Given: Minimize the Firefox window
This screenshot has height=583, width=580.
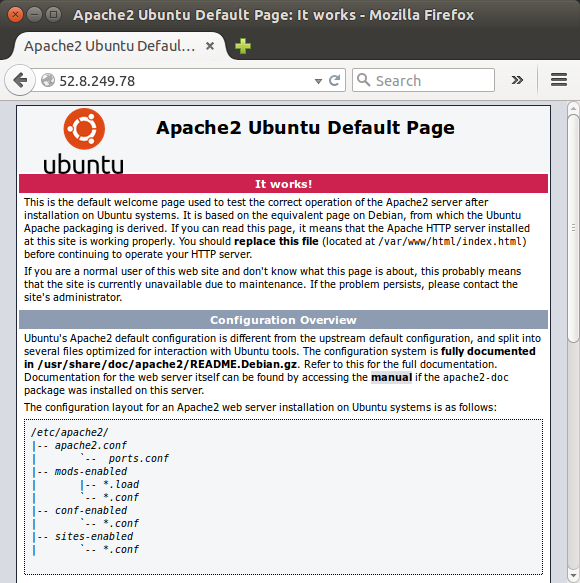Looking at the screenshot, I should tap(34, 15).
